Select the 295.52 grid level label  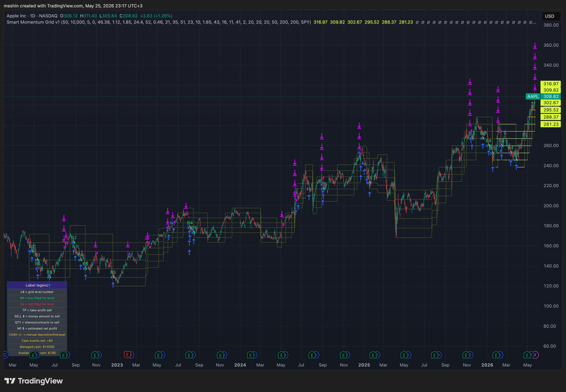551,110
